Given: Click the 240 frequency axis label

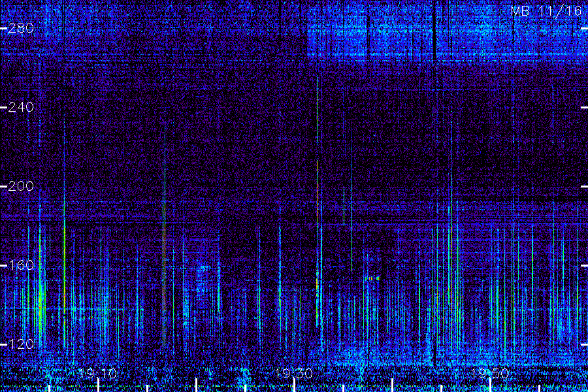Looking at the screenshot, I should pos(21,107).
